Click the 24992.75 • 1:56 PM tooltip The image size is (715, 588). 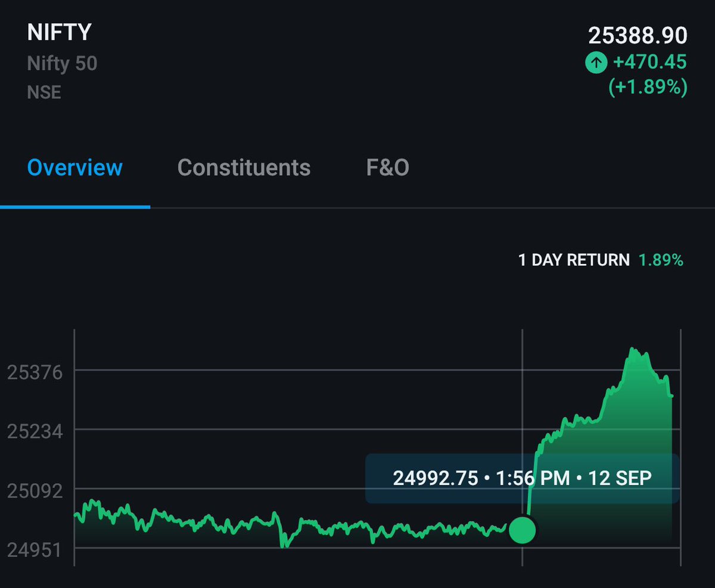522,478
